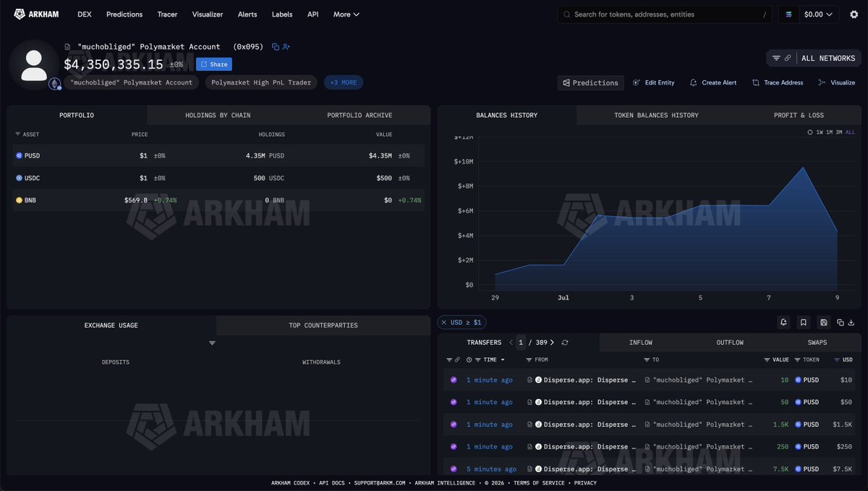The width and height of the screenshot is (868, 491).
Task: Click the download icon above transfers table
Action: point(851,323)
